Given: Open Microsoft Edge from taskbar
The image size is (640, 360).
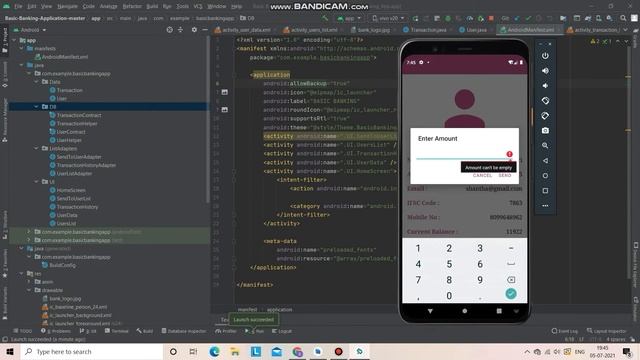Looking at the screenshot, I should point(214,351).
